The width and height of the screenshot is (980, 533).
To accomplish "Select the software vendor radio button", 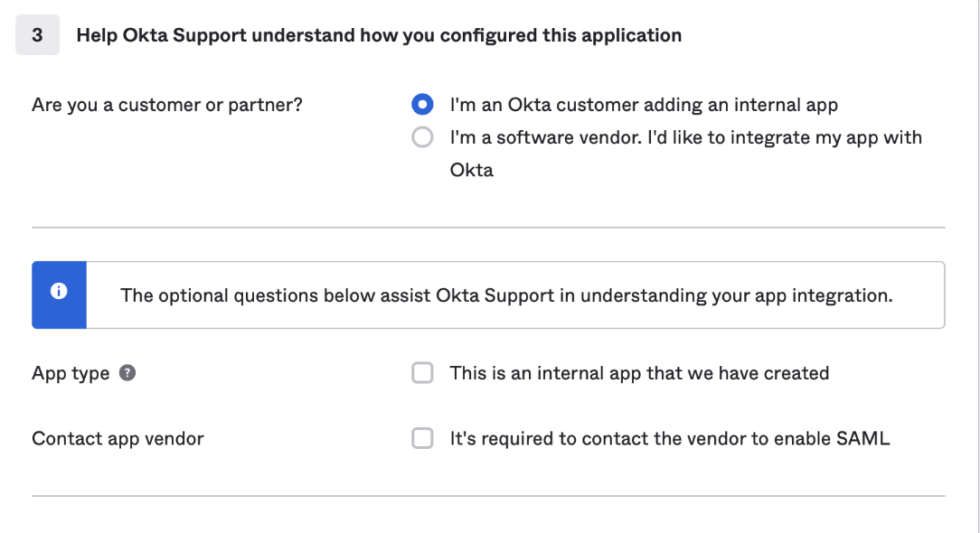I will tap(422, 138).
